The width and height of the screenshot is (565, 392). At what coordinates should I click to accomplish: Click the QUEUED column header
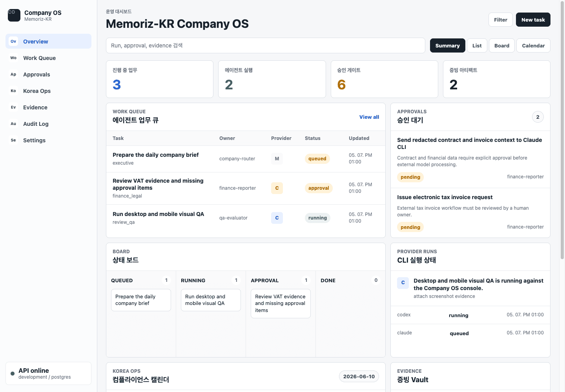click(122, 281)
